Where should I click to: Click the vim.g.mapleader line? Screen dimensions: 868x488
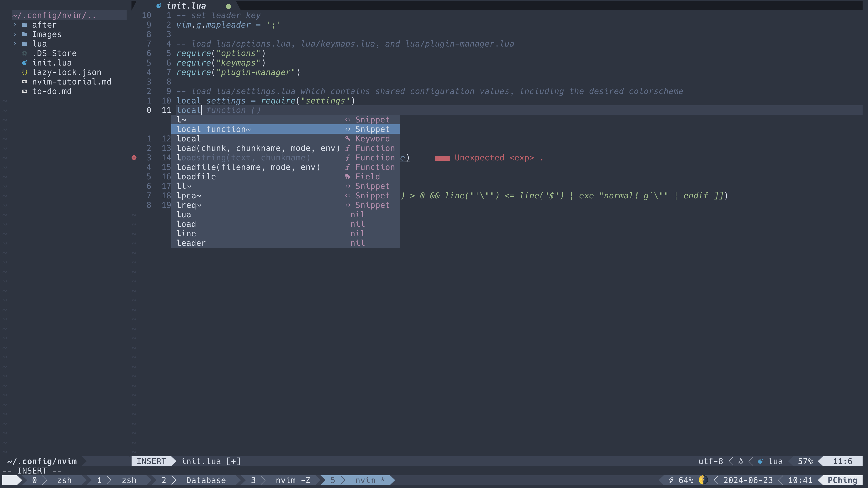[228, 25]
